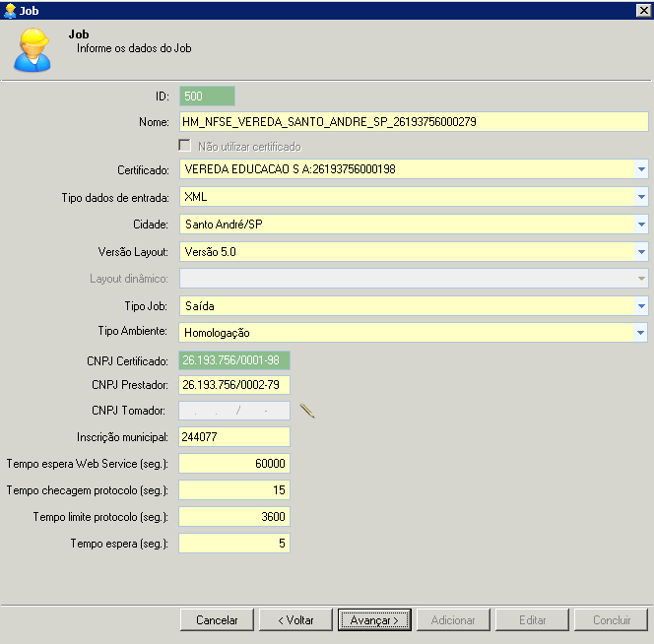
Task: Click the Avançar button
Action: pyautogui.click(x=374, y=620)
